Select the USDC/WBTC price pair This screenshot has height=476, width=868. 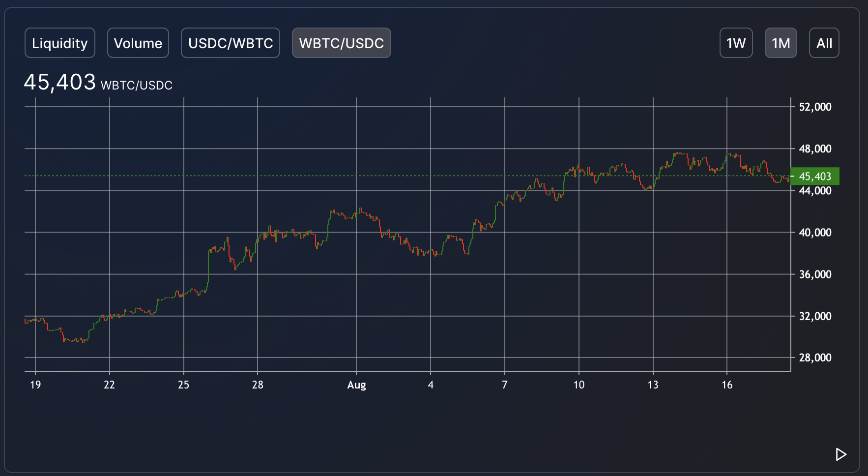point(231,43)
